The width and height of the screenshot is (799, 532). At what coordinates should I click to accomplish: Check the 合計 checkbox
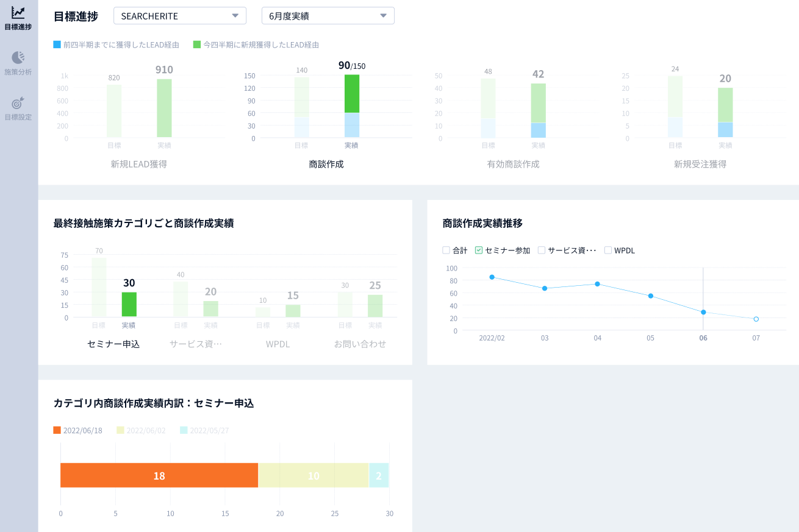point(446,250)
